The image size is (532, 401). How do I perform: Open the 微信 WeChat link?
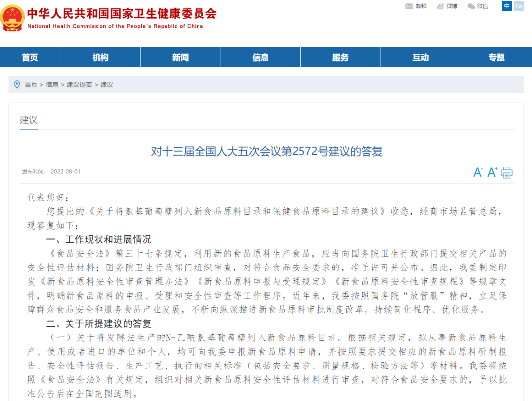[478, 6]
